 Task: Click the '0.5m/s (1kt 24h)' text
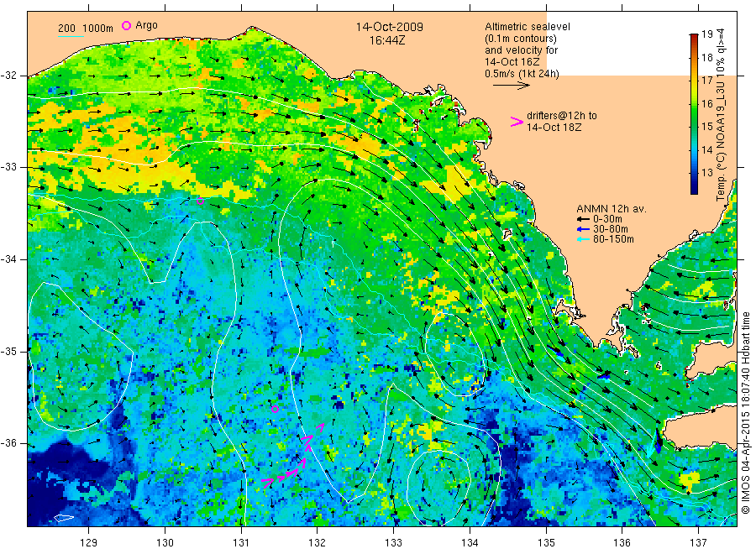[x=522, y=74]
